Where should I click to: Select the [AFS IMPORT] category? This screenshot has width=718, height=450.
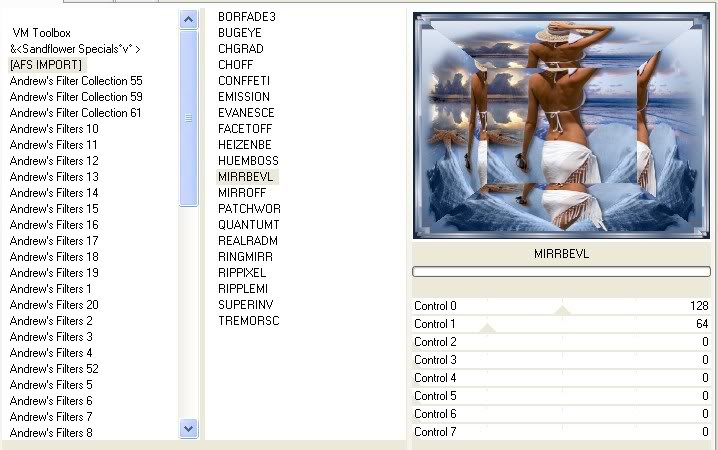tap(46, 65)
